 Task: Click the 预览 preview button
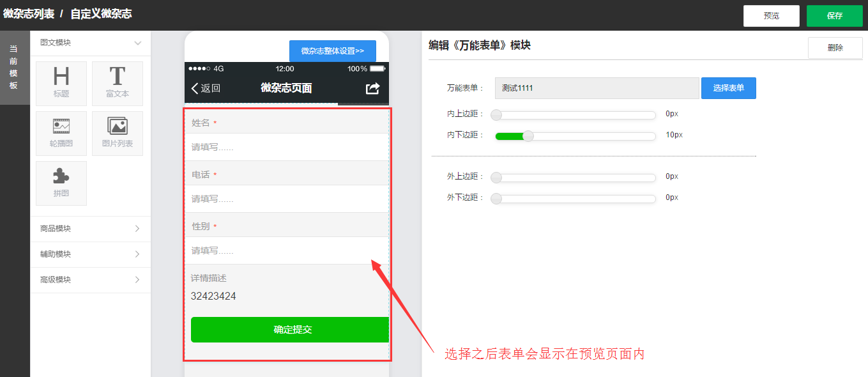click(x=771, y=16)
